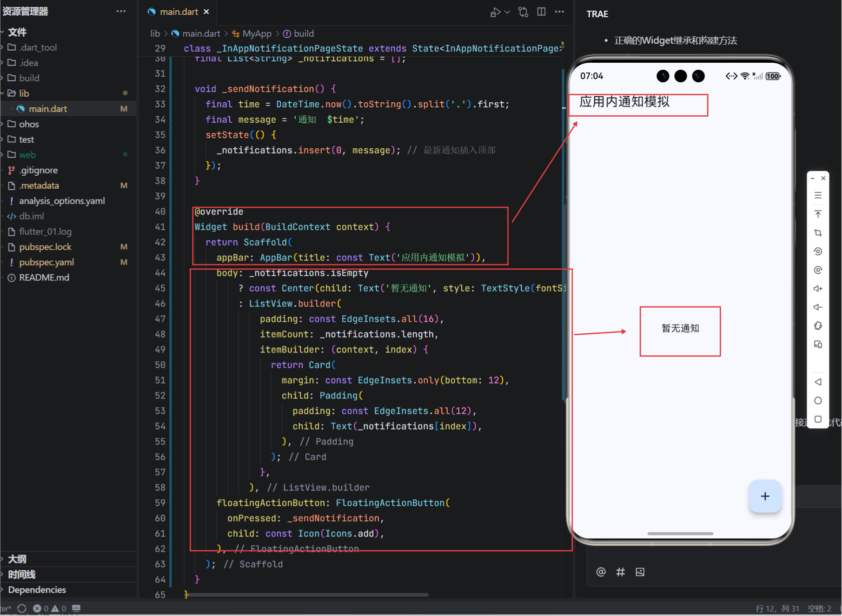
Task: Open the source control compare changes icon
Action: (x=523, y=12)
